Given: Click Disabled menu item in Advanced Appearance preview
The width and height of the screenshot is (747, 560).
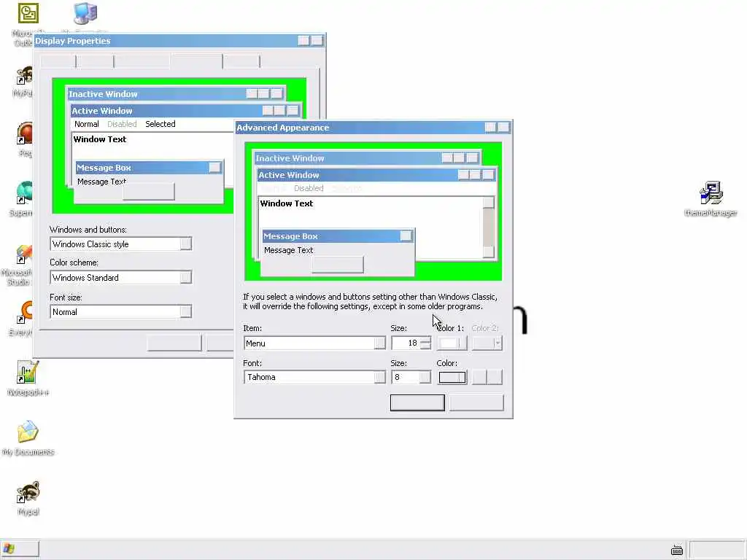Looking at the screenshot, I should (309, 188).
